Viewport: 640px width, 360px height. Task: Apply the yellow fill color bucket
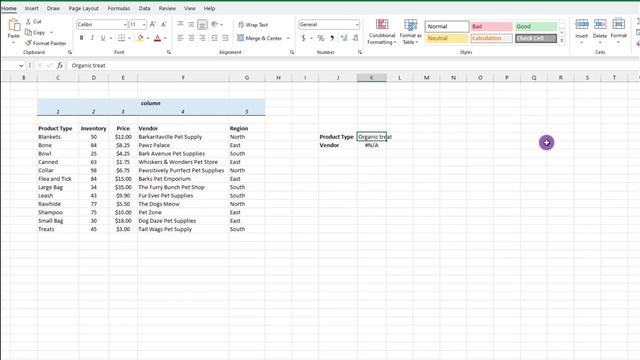point(140,38)
